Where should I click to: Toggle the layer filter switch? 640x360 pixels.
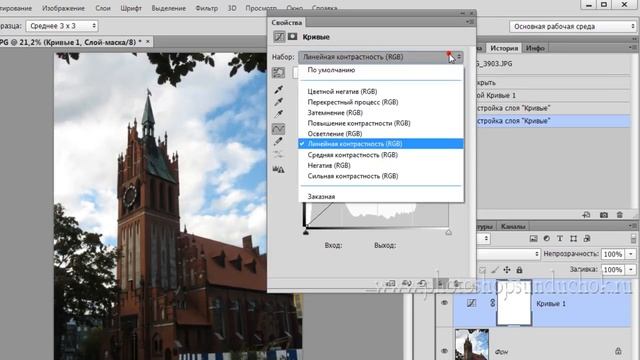point(633,239)
